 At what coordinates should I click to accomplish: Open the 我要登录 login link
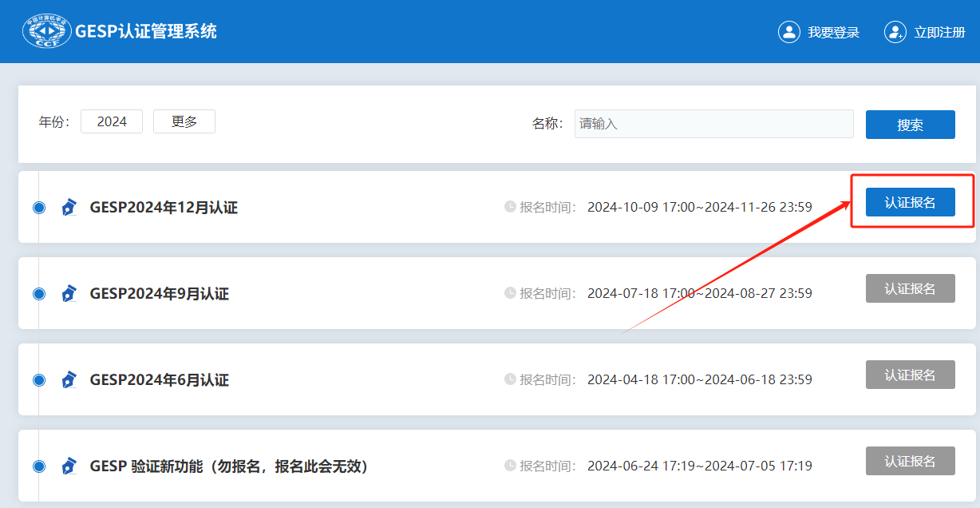pos(833,33)
